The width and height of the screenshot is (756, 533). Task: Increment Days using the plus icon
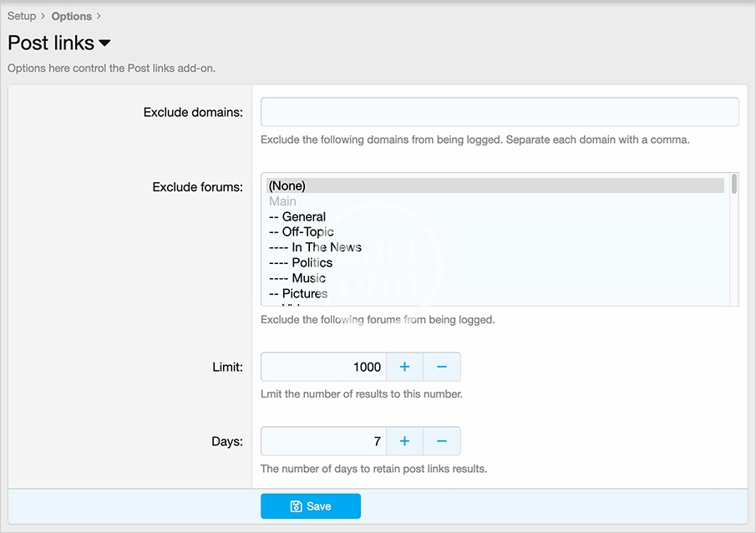point(404,441)
